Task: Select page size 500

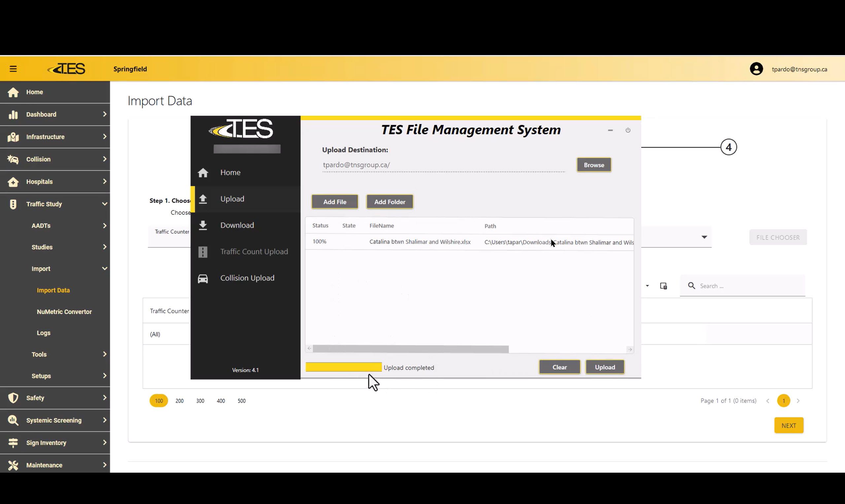Action: pyautogui.click(x=241, y=401)
